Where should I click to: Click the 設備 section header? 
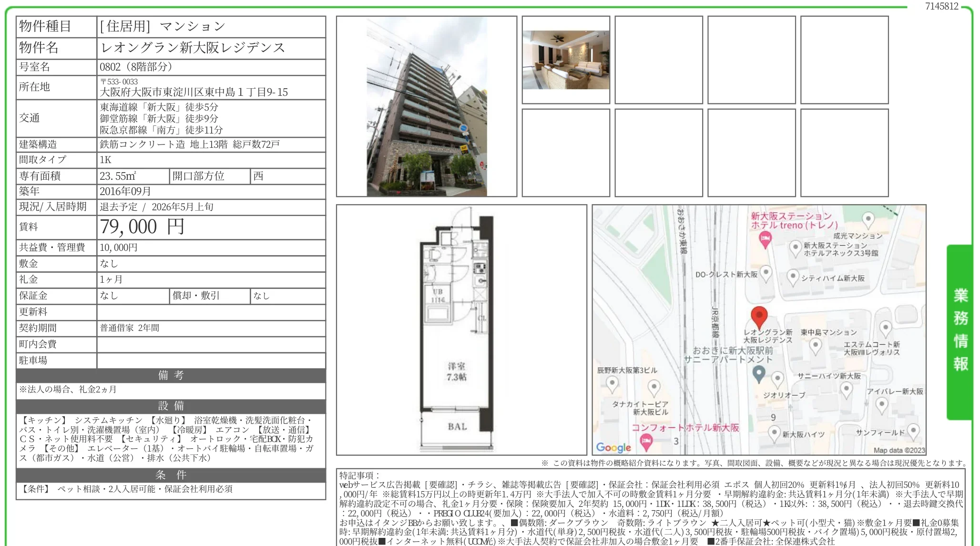(171, 406)
